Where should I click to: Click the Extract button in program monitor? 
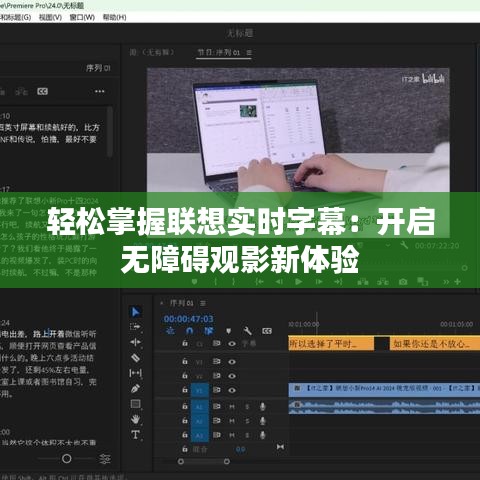click(x=383, y=282)
